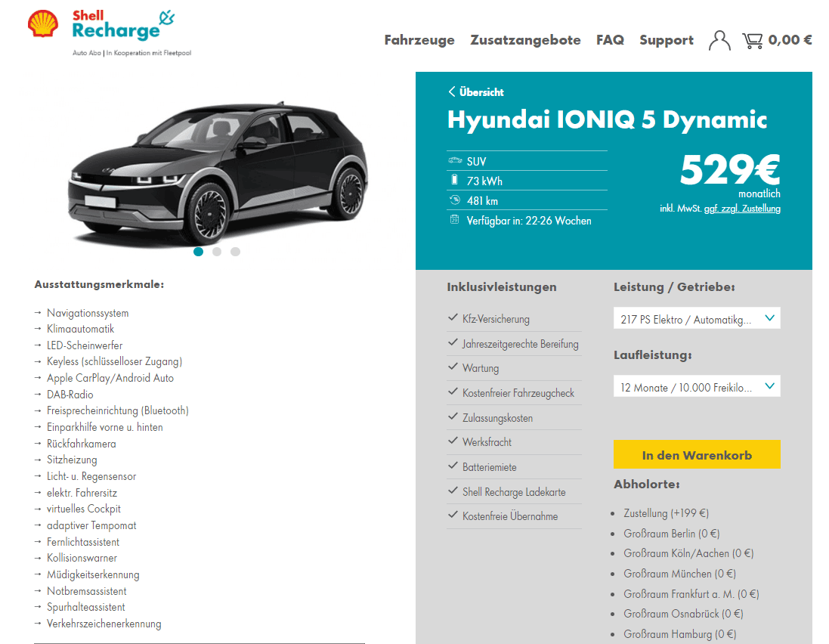Open the ggf. zzgl. Zustellung link
Screen dimensions: 829x644
coord(742,209)
